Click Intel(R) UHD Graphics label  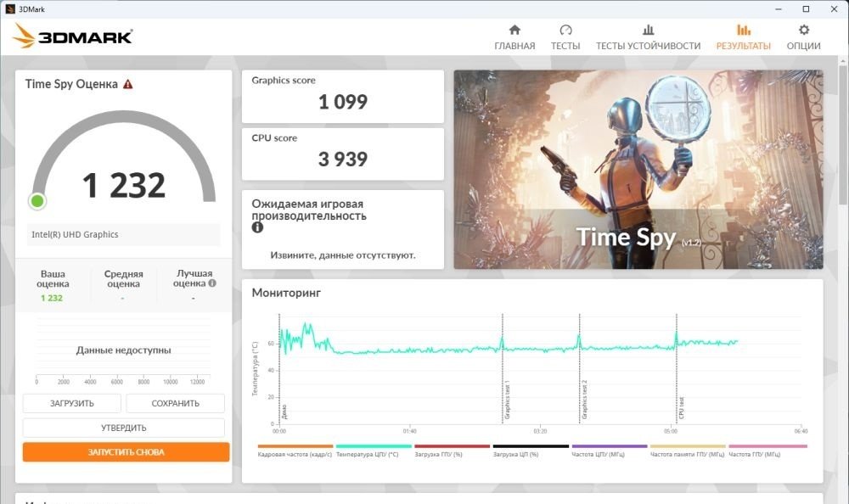tap(75, 234)
